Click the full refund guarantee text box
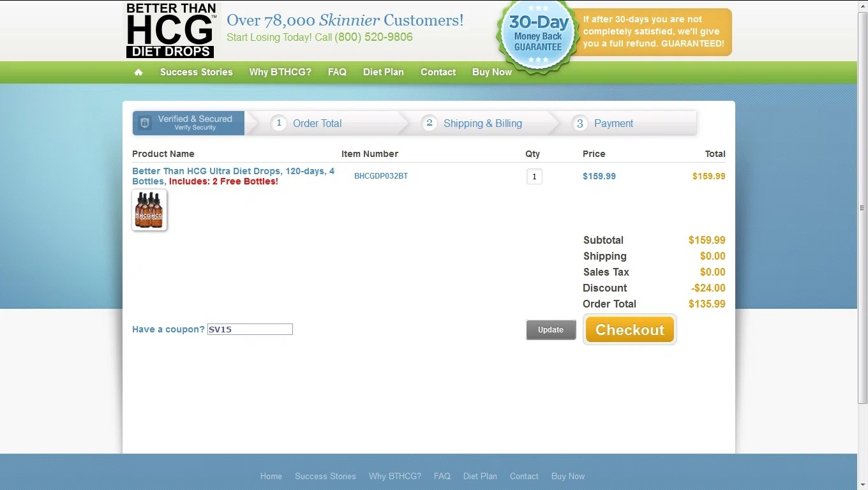Screen dimensions: 868x490 (x=654, y=32)
